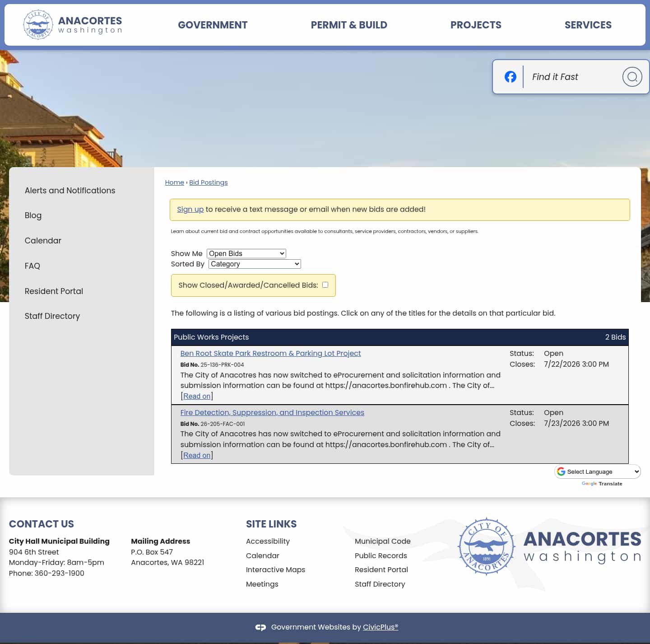
Task: Open the Permit & Build menu
Action: coord(349,25)
